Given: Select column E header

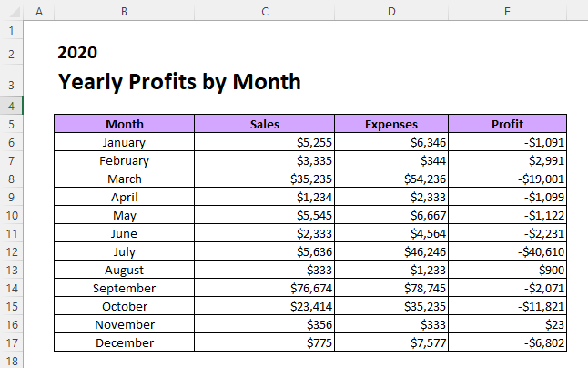Looking at the screenshot, I should (507, 12).
